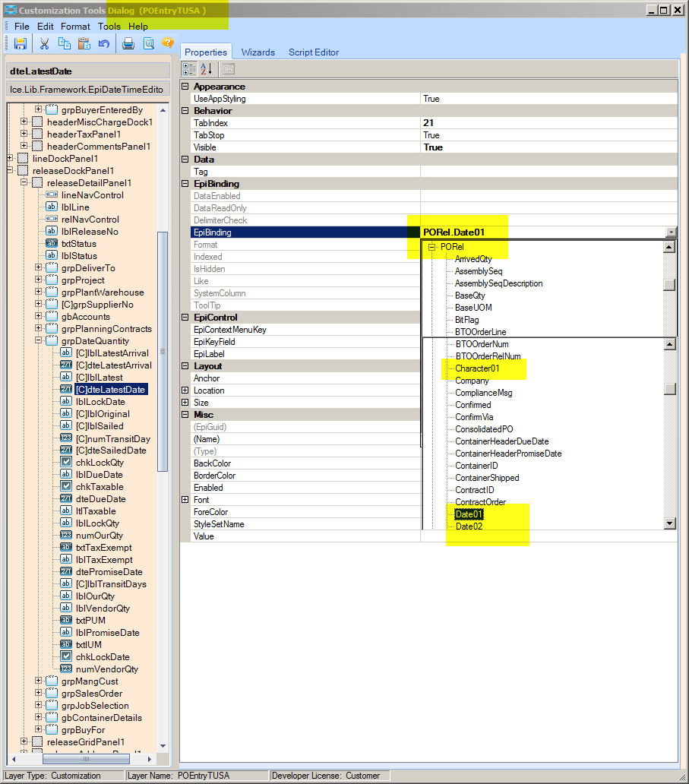The width and height of the screenshot is (689, 784).
Task: Switch to the Wizards tab
Action: pyautogui.click(x=258, y=52)
